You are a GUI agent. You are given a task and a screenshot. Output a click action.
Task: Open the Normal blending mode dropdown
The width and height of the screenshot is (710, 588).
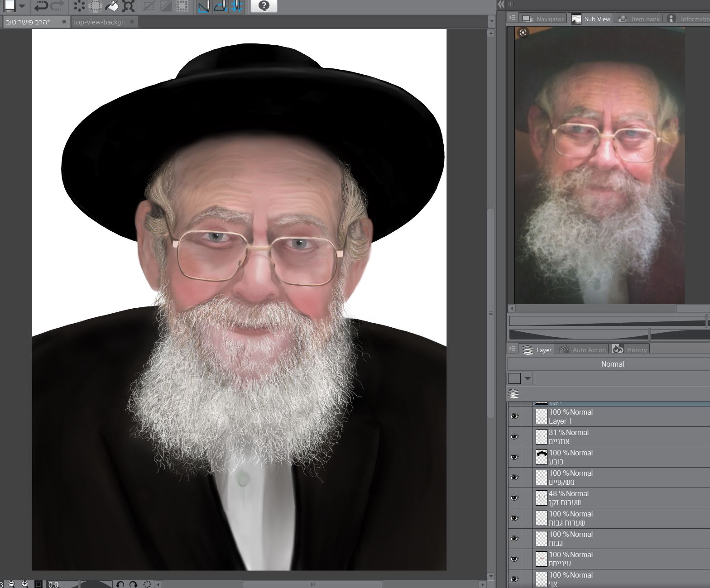(x=612, y=364)
